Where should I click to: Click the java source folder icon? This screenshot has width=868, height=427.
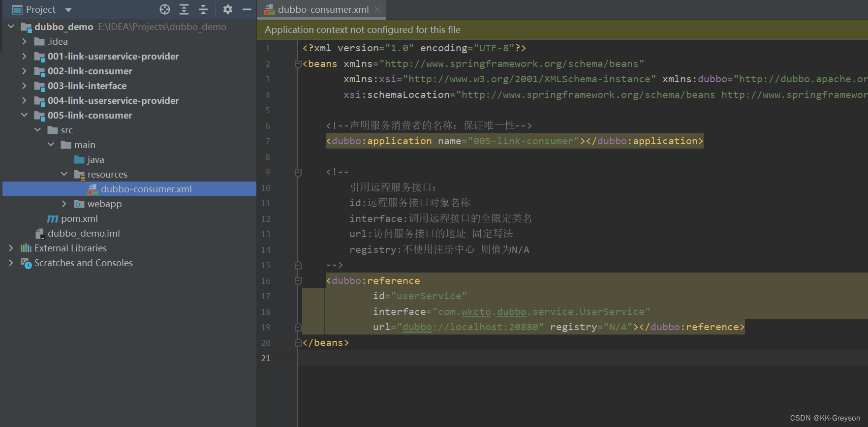coord(79,159)
